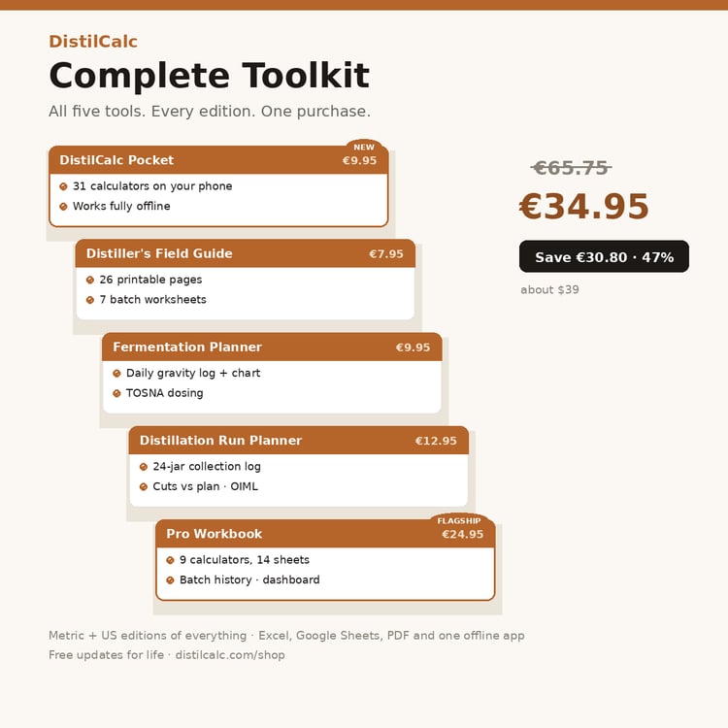Image resolution: width=728 pixels, height=728 pixels.
Task: Click the NEW badge on DistilCalc Pocket
Action: [x=364, y=147]
